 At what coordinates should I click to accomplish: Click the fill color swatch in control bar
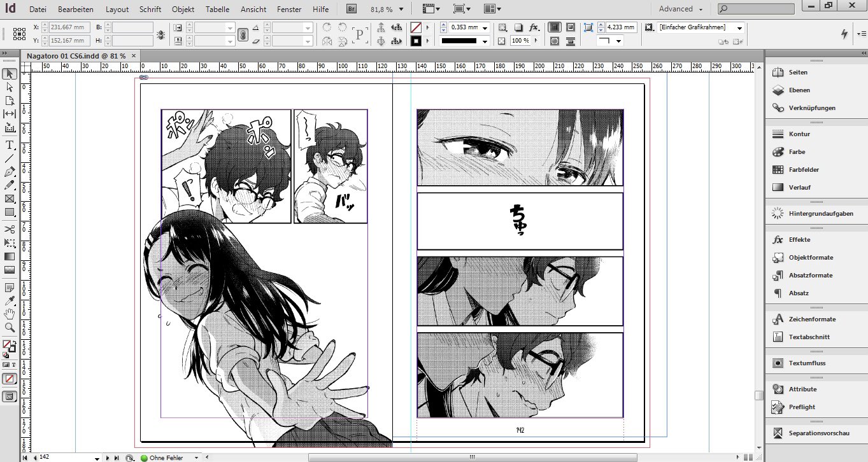(x=416, y=28)
